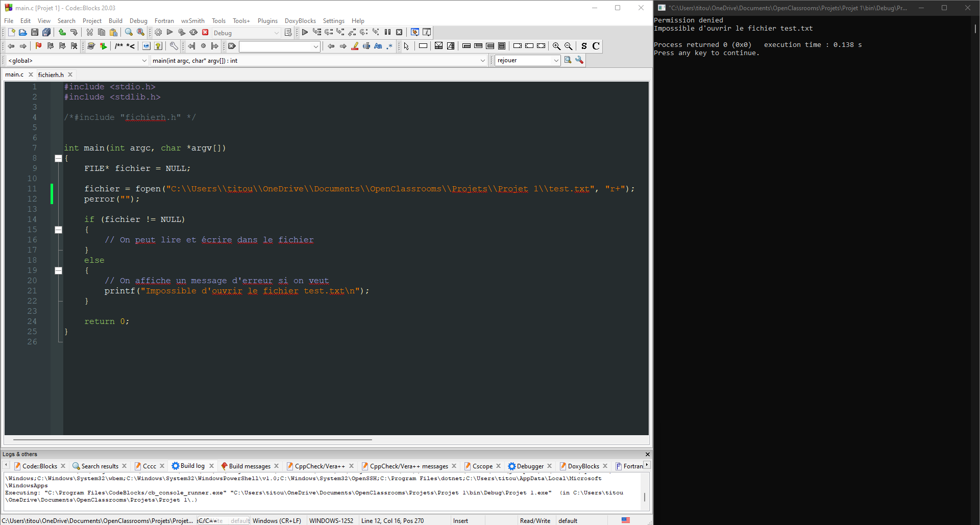This screenshot has height=525, width=980.
Task: Open the Build messages log tab
Action: 249,466
